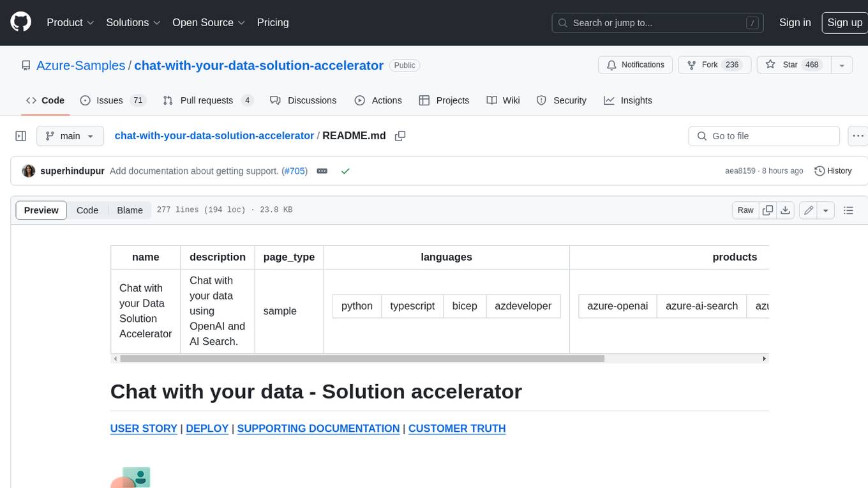868x488 pixels.
Task: Open the Raw file view
Action: [745, 210]
